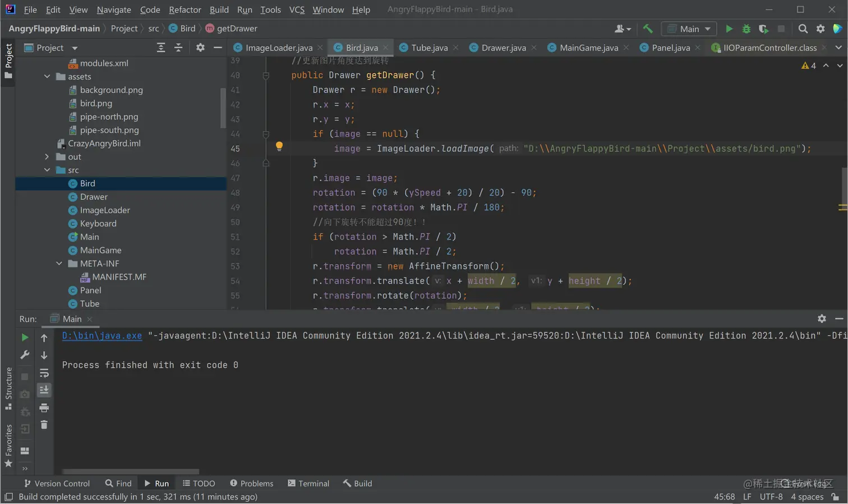Screen dimensions: 848x504
Task: Collapse all in Project tool window
Action: 178,48
